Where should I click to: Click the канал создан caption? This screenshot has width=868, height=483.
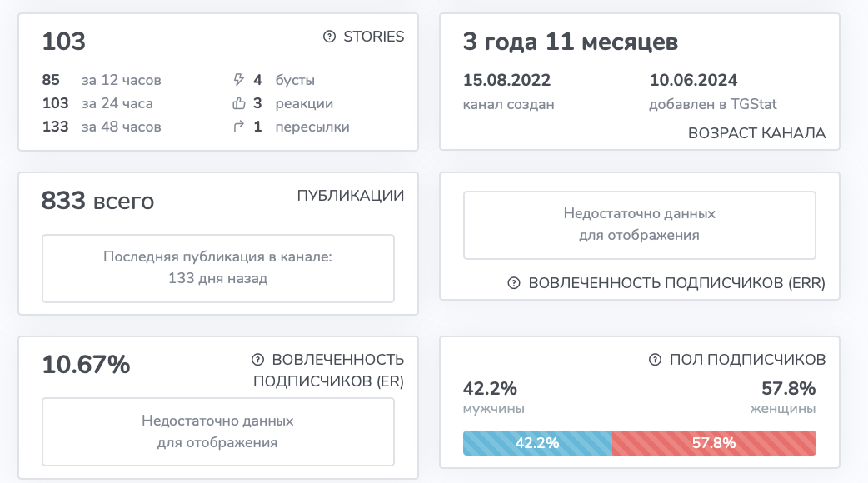(508, 105)
